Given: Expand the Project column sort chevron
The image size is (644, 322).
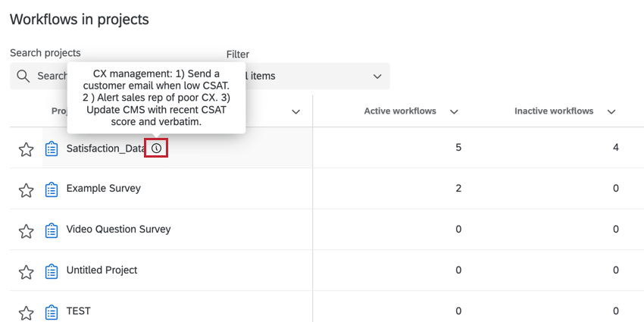Looking at the screenshot, I should point(295,111).
